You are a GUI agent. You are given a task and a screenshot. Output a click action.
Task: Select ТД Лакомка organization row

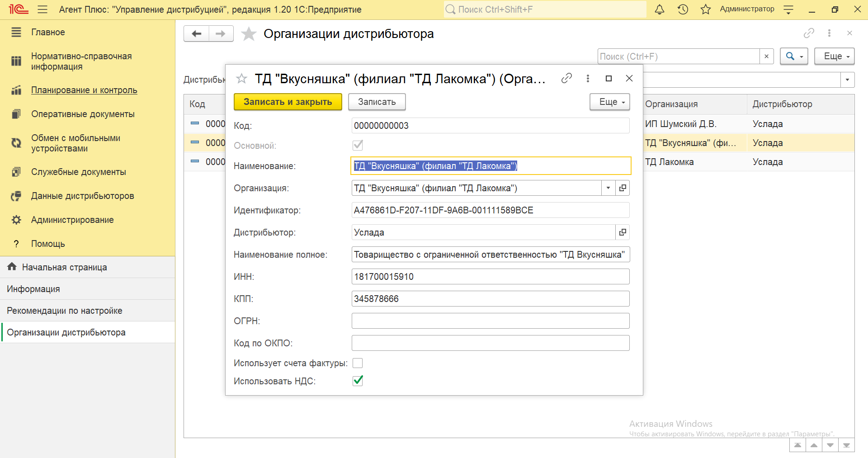749,162
